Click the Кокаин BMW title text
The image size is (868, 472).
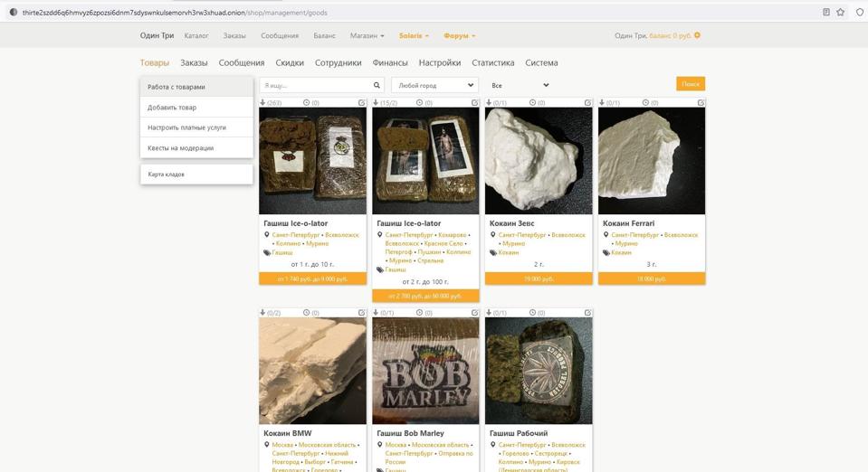click(287, 433)
